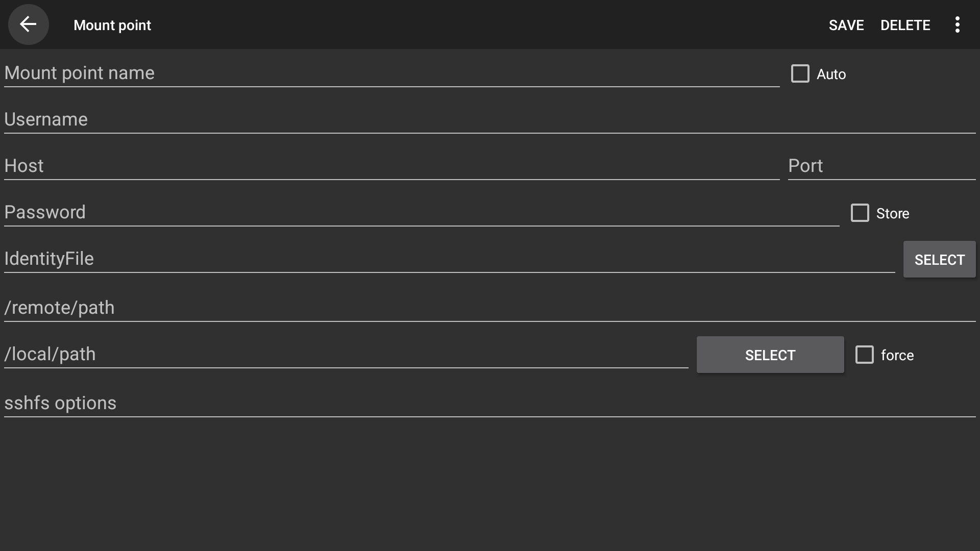This screenshot has height=551, width=980.
Task: Click SELECT next to local path
Action: click(x=770, y=355)
